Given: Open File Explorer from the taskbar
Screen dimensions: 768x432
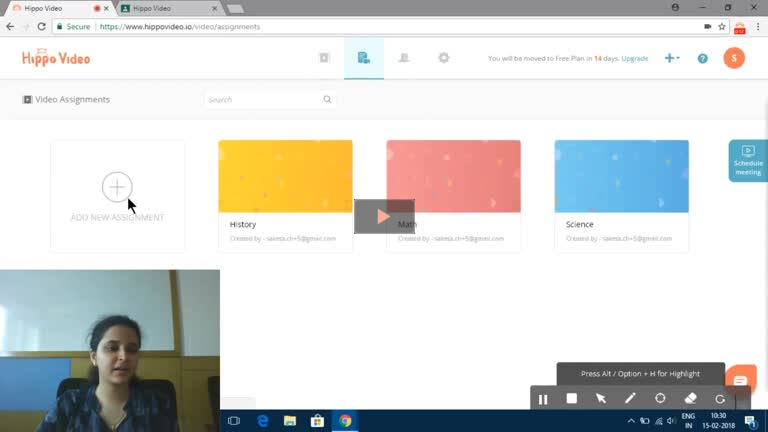Looking at the screenshot, I should click(290, 421).
